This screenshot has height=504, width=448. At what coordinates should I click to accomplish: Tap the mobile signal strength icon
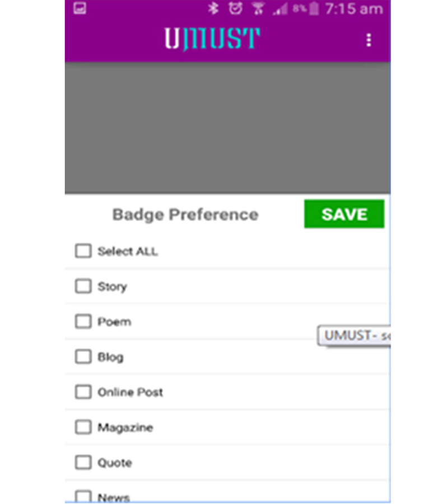[280, 9]
